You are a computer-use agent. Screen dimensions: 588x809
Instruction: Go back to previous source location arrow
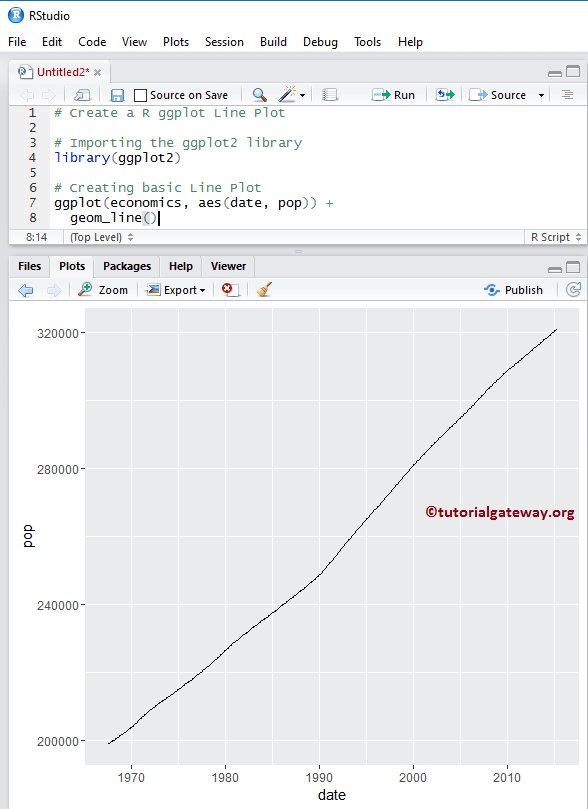point(27,95)
